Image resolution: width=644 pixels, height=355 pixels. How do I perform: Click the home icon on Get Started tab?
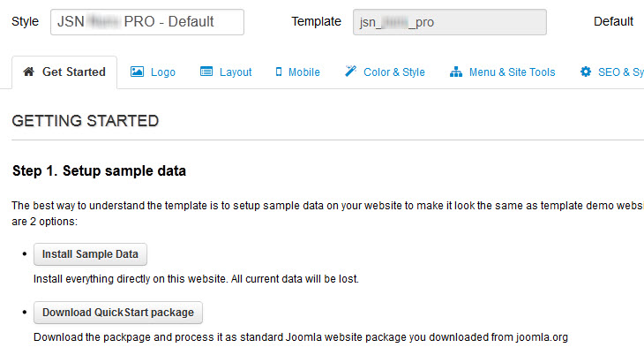[29, 72]
